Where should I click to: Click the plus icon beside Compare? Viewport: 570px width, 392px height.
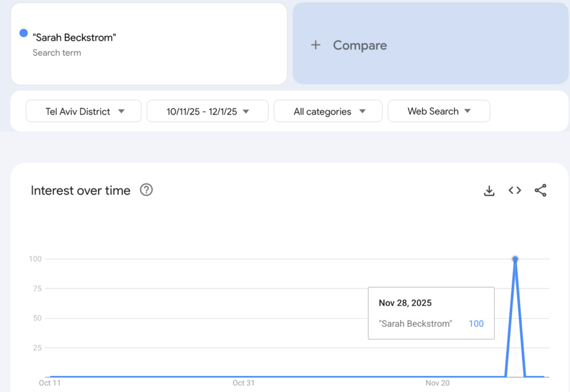(x=316, y=46)
